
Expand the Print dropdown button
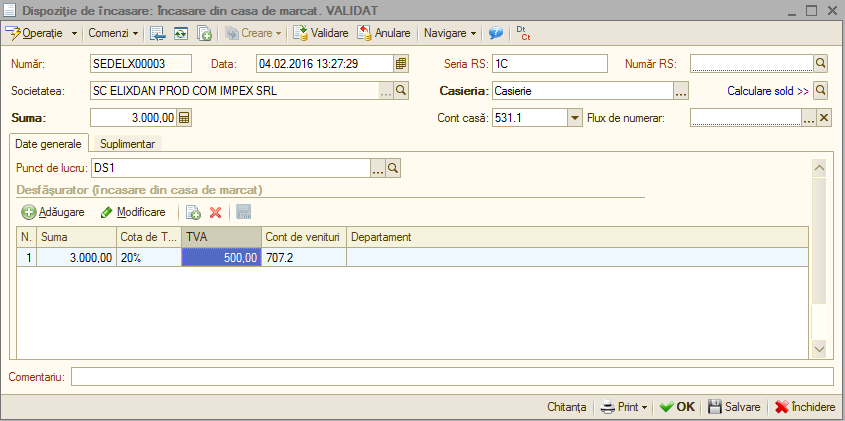coord(625,407)
